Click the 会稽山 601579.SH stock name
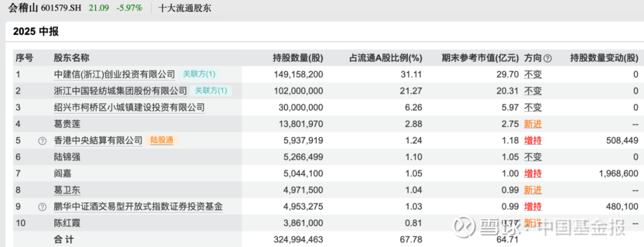The height and width of the screenshot is (247, 644). coord(45,7)
